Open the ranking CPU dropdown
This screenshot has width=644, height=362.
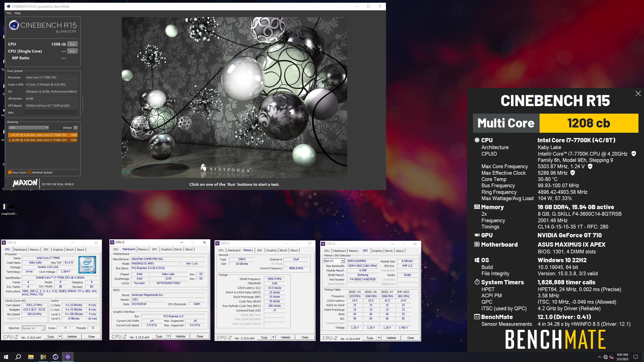(29, 128)
